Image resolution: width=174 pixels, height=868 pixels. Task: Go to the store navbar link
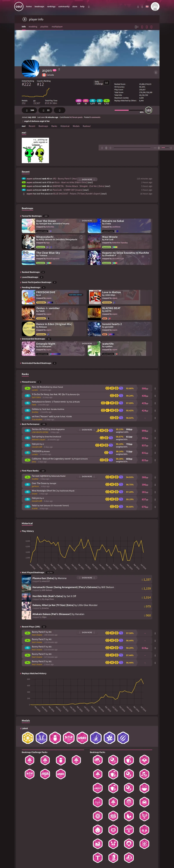click(75, 6)
